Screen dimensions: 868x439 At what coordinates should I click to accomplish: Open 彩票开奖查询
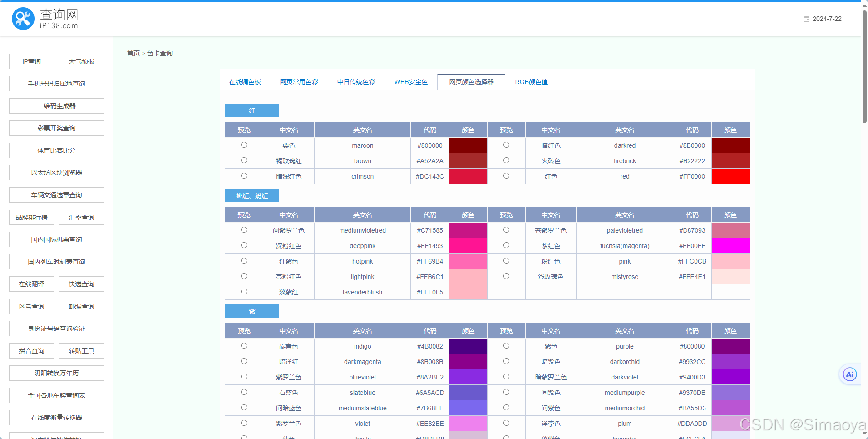[x=57, y=128]
